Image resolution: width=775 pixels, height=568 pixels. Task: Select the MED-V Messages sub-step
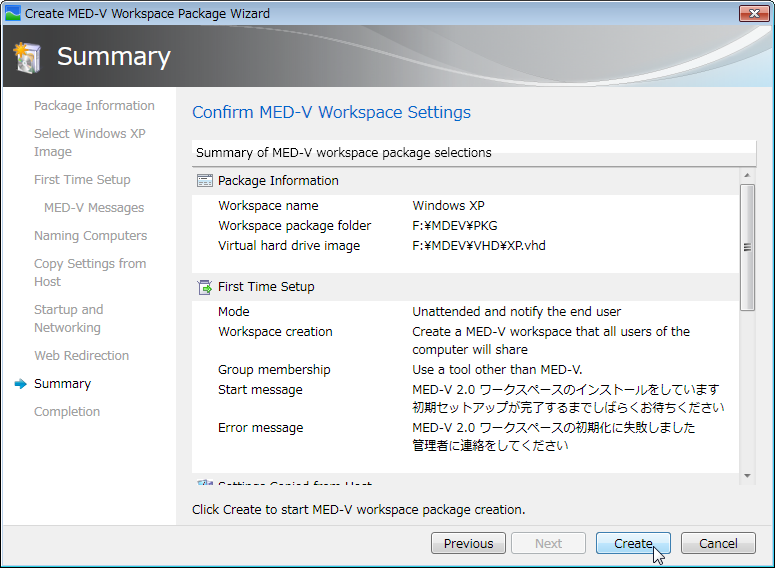coord(94,208)
